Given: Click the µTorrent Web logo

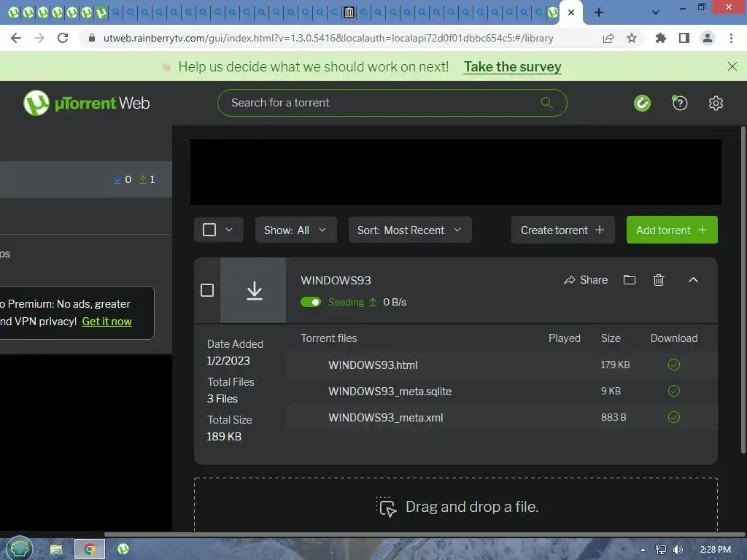Looking at the screenshot, I should point(86,103).
